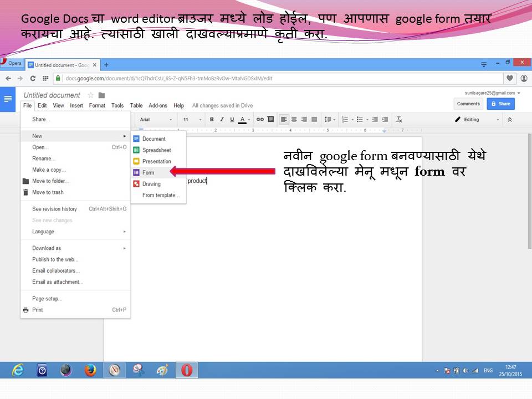Click the insert comment icon
Image resolution: width=532 pixels, height=399 pixels.
point(270,119)
